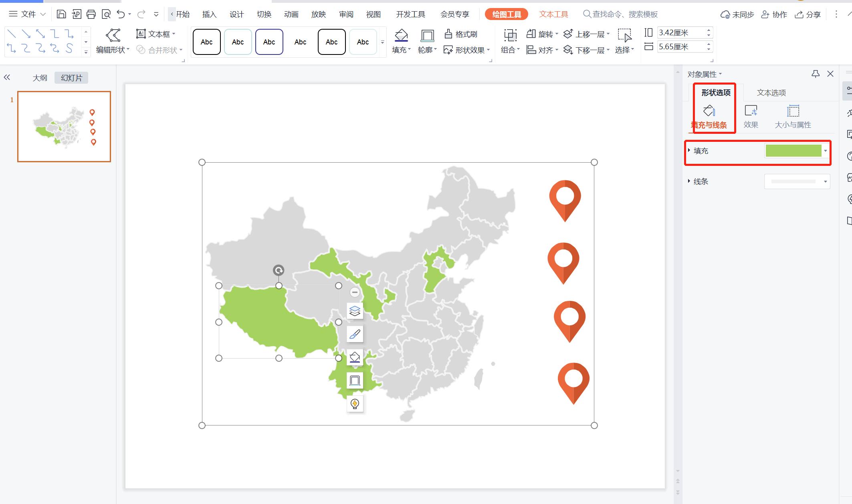Select slide 1 thumbnail

click(x=64, y=127)
